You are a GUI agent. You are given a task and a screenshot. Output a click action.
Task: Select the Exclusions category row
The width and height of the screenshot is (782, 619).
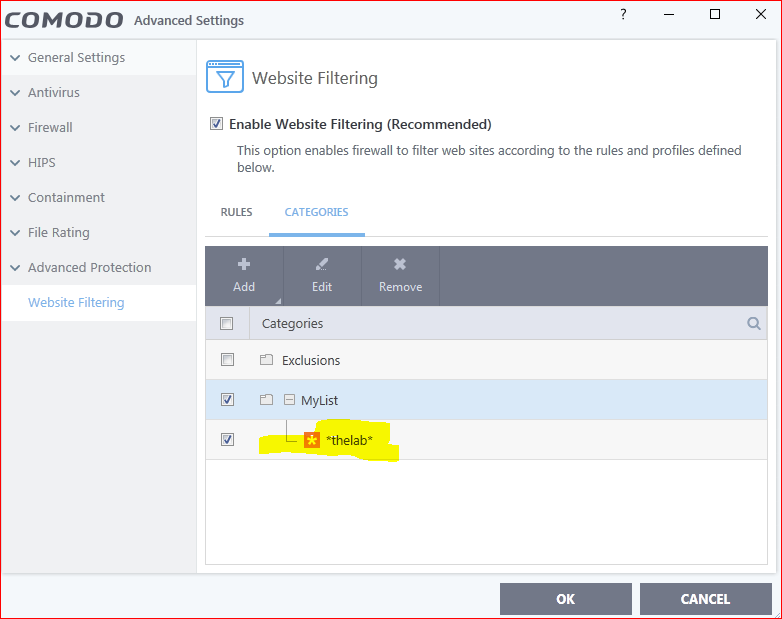point(486,360)
